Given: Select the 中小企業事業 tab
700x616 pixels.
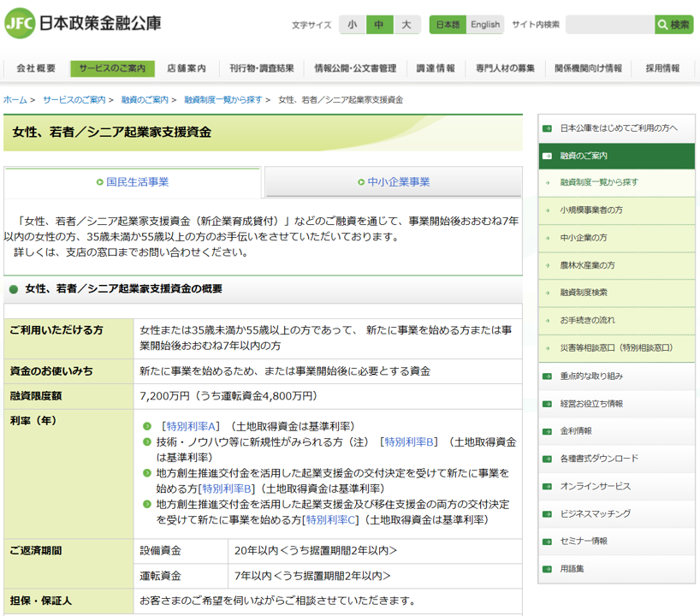Looking at the screenshot, I should coord(394,182).
